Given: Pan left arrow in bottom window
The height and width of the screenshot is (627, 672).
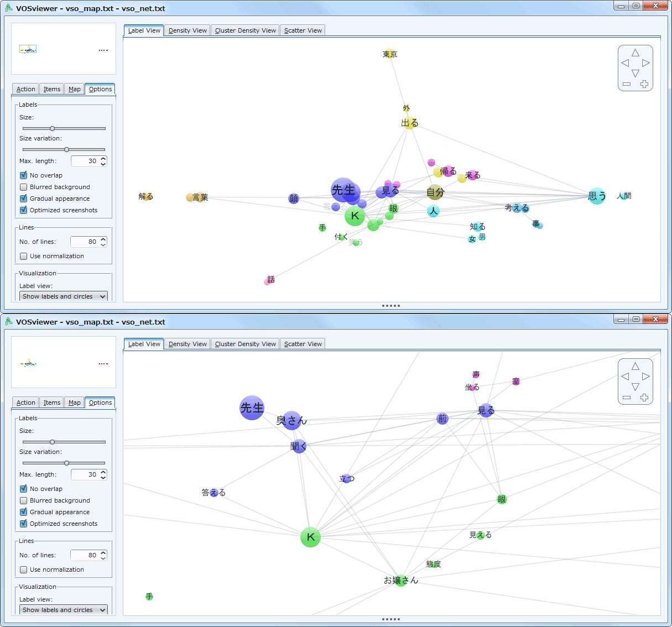Looking at the screenshot, I should point(625,377).
